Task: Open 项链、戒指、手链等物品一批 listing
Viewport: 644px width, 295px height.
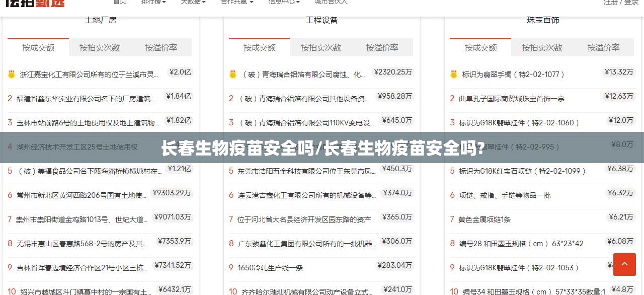Action: coord(505,195)
